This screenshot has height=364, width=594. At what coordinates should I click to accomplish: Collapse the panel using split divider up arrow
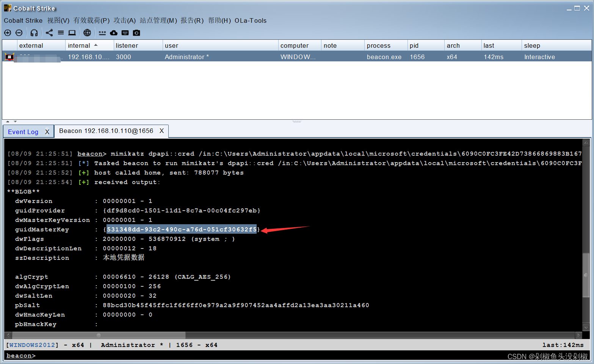click(8, 122)
